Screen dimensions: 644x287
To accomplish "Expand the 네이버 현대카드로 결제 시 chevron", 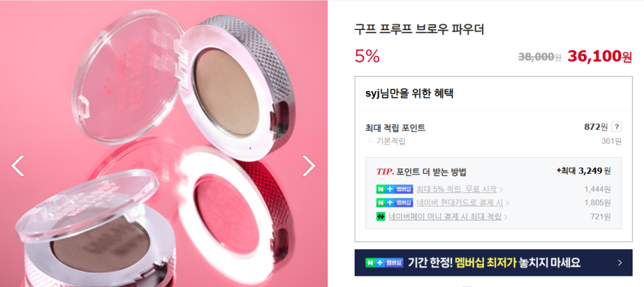I will coord(507,203).
